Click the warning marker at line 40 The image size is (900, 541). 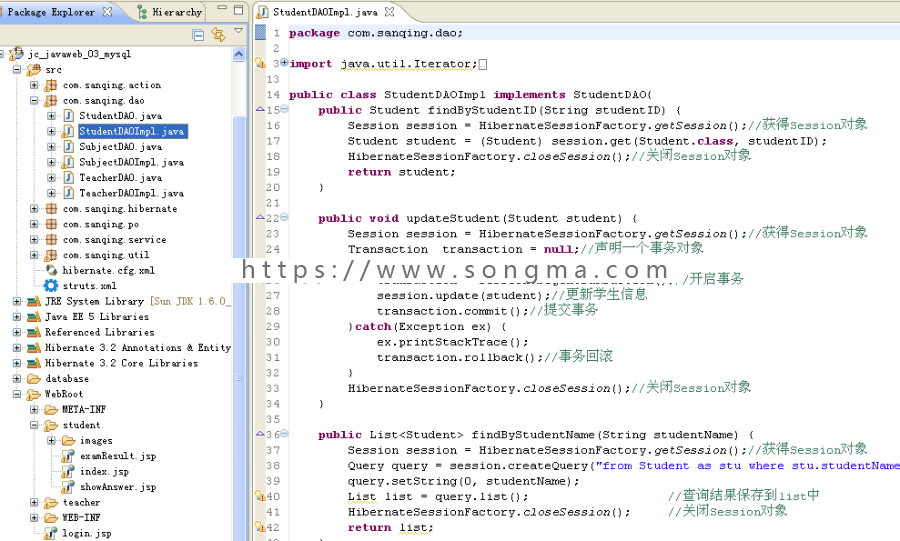[x=260, y=496]
